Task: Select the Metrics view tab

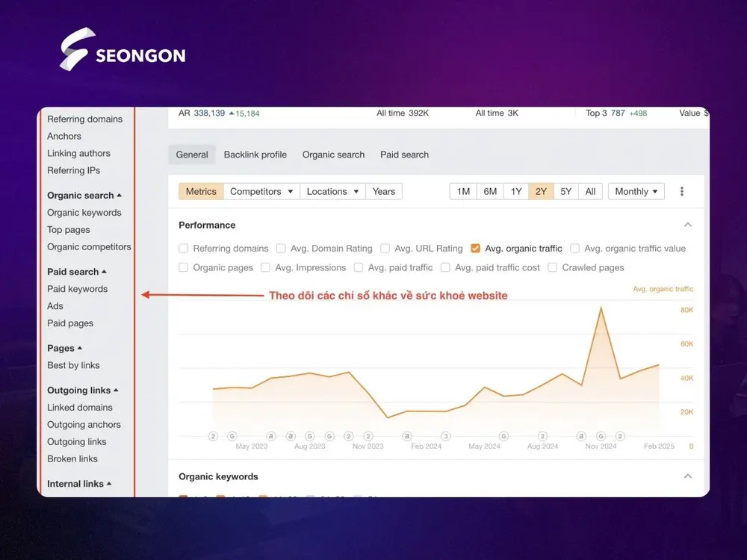Action: (201, 191)
